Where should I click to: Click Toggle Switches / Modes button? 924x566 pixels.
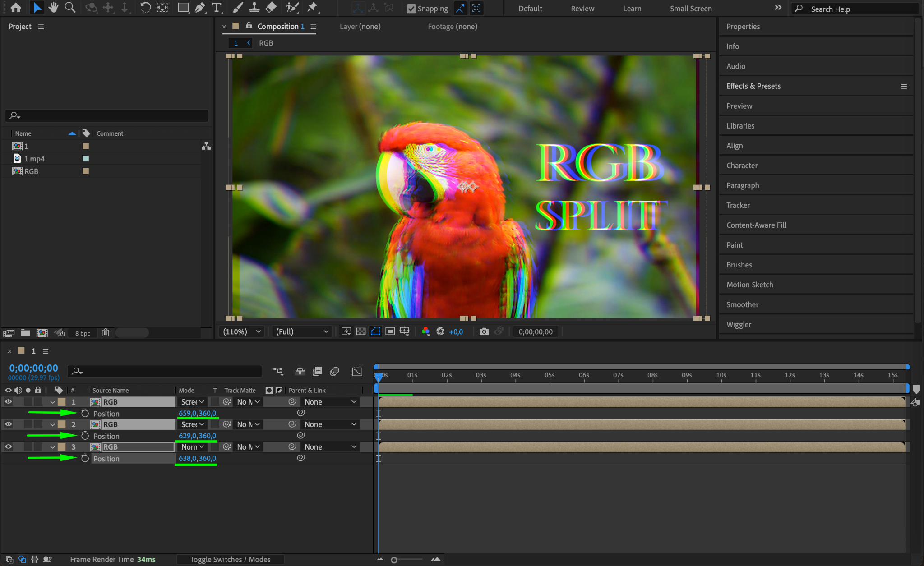230,559
